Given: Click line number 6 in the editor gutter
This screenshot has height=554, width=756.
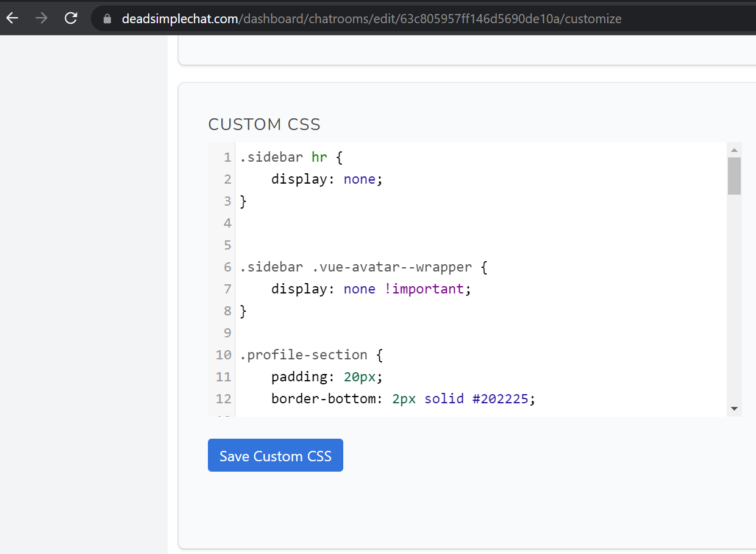Looking at the screenshot, I should tap(227, 267).
